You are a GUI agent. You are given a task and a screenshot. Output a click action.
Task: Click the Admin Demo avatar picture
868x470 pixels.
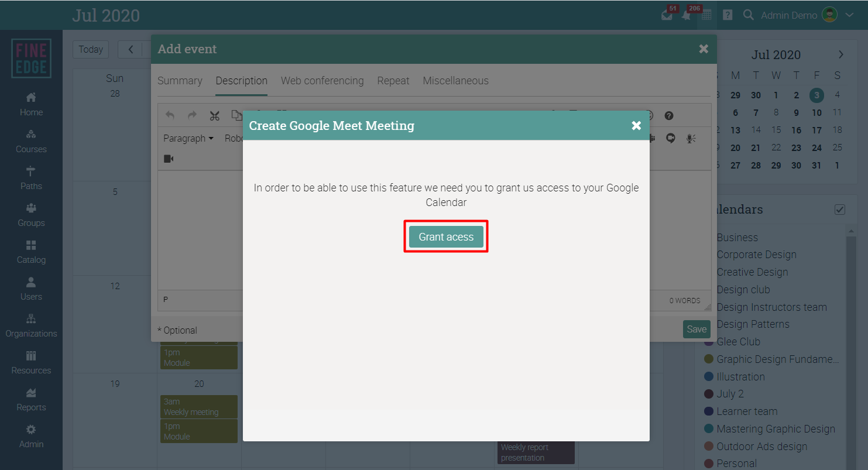pos(829,15)
